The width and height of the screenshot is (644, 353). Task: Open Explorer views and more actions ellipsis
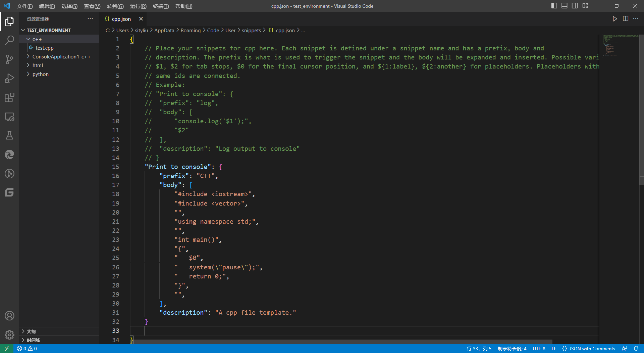[90, 19]
